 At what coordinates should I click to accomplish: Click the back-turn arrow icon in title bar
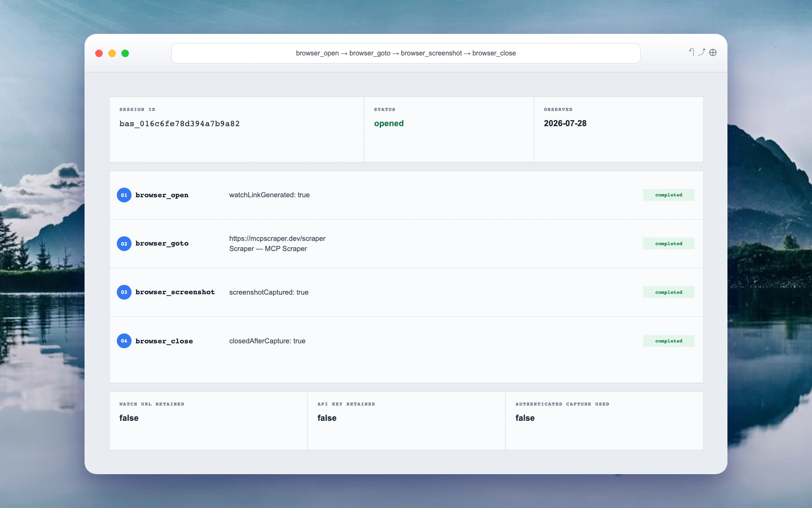point(692,52)
